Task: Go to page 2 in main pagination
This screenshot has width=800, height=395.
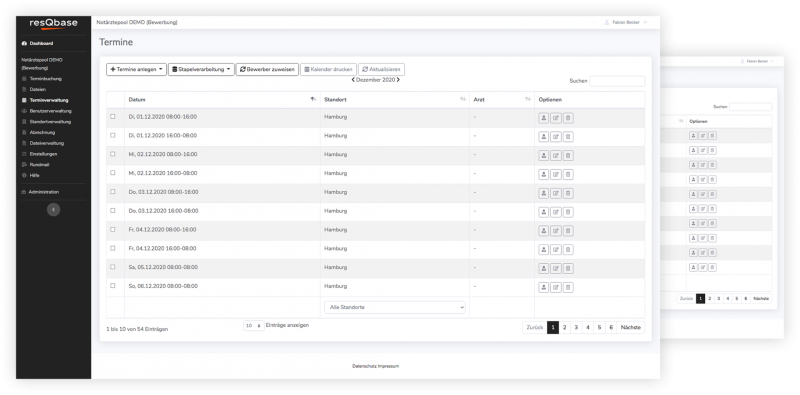Action: coord(565,328)
